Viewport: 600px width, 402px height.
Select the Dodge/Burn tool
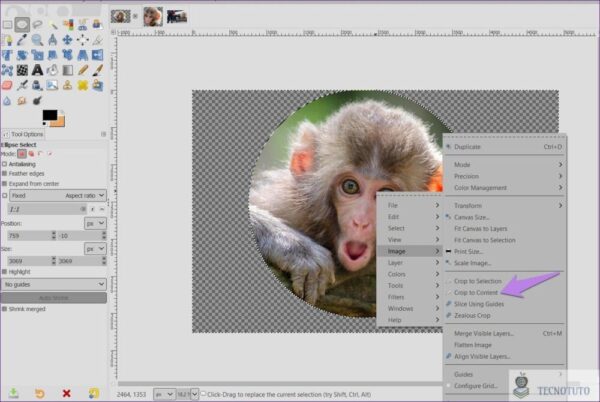pyautogui.click(x=37, y=101)
